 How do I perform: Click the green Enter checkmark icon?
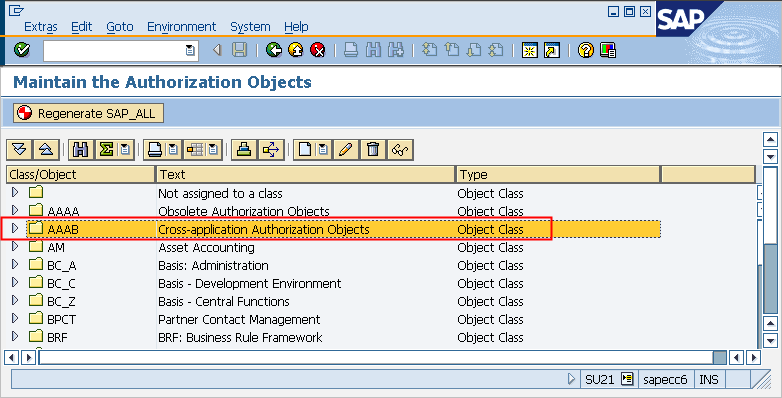[21, 50]
